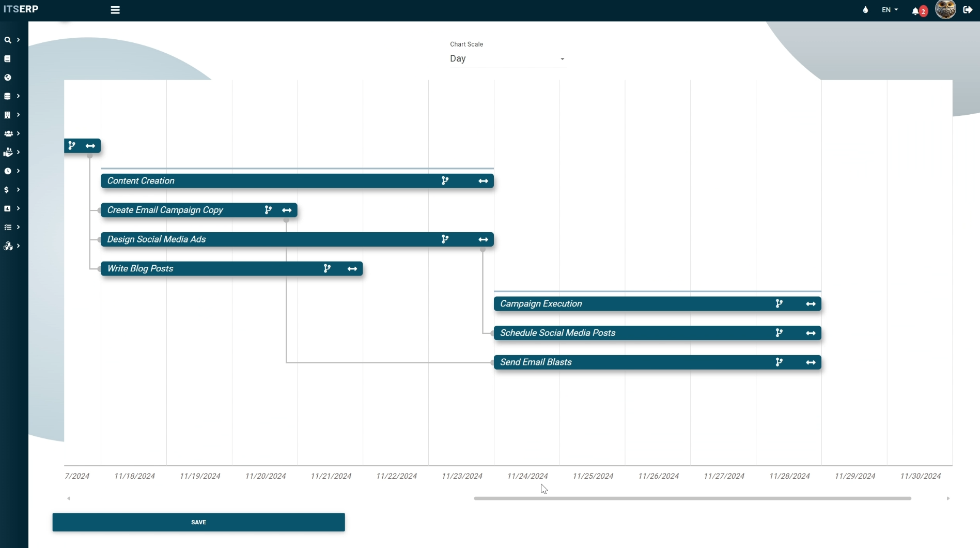This screenshot has height=548, width=980.
Task: Open the Chart Scale dropdown
Action: [508, 59]
